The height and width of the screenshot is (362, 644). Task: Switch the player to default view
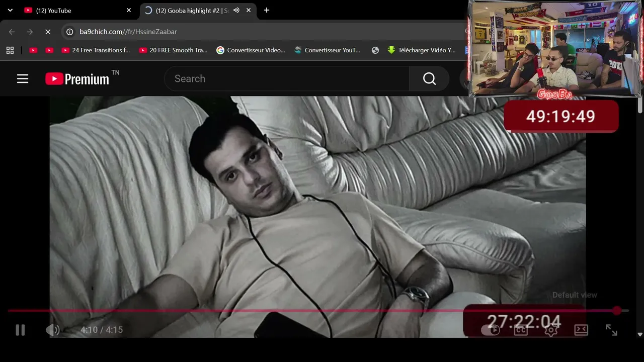point(581,330)
